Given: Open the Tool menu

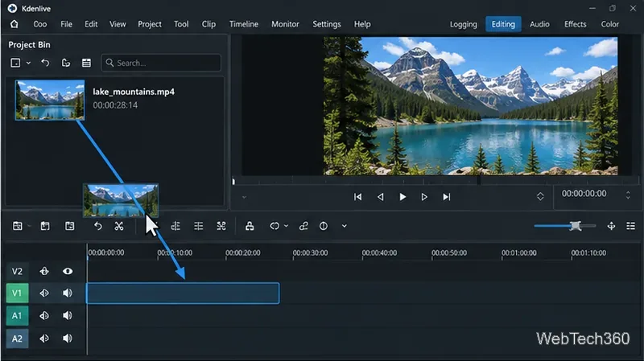Looking at the screenshot, I should pyautogui.click(x=181, y=24).
